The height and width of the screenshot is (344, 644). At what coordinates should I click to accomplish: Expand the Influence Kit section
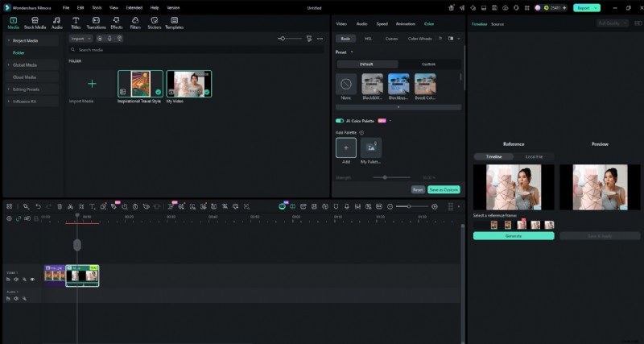(x=9, y=101)
